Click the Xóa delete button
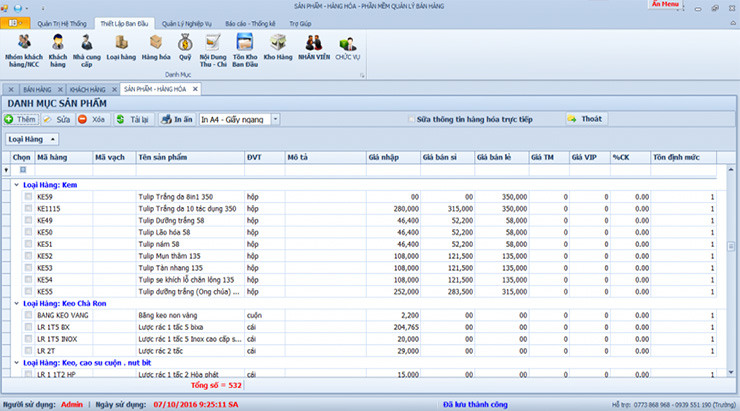This screenshot has width=740, height=411. 92,119
